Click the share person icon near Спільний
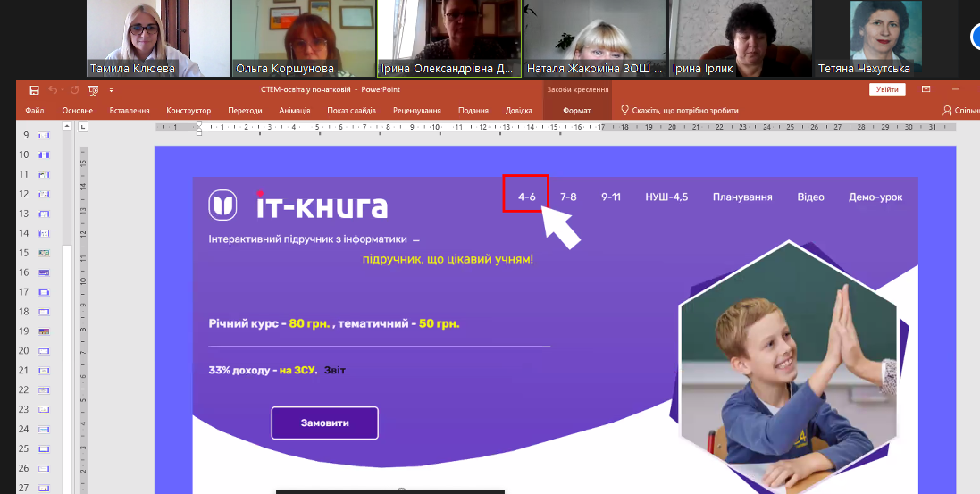Viewport: 980px width, 494px height. click(x=947, y=110)
